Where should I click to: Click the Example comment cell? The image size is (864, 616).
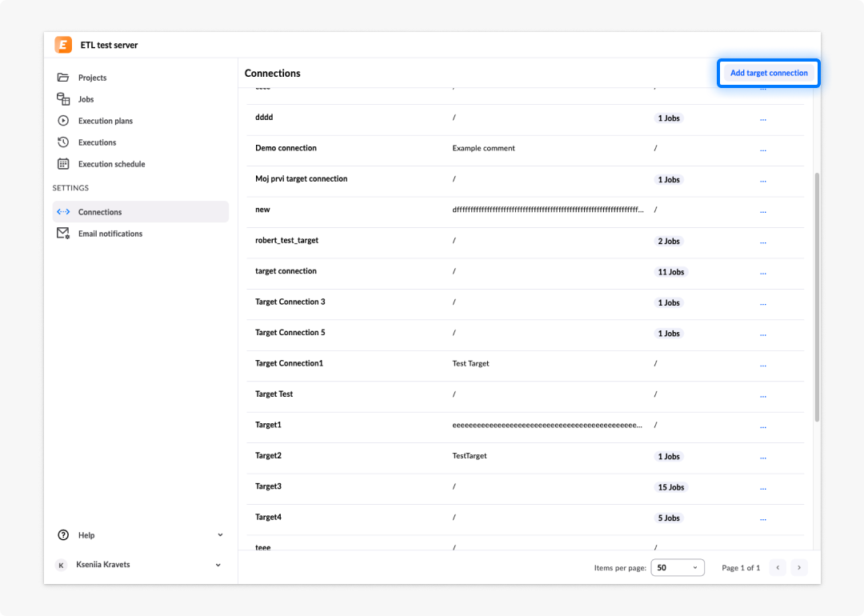[x=483, y=148]
